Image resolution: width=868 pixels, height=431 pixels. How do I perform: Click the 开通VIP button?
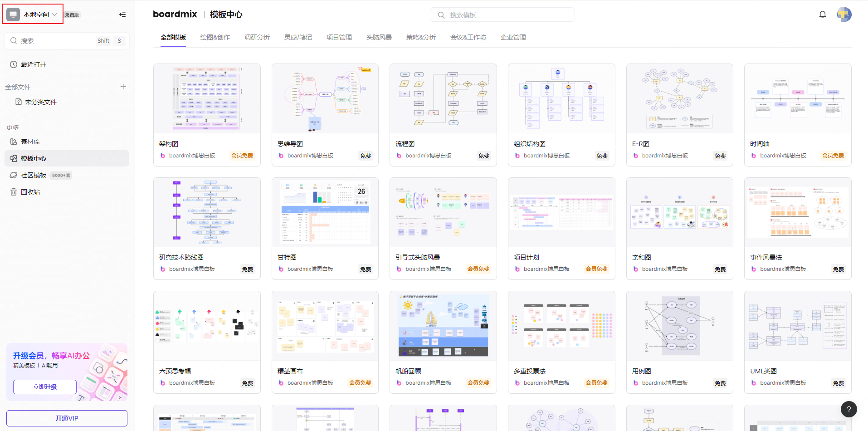pos(67,418)
